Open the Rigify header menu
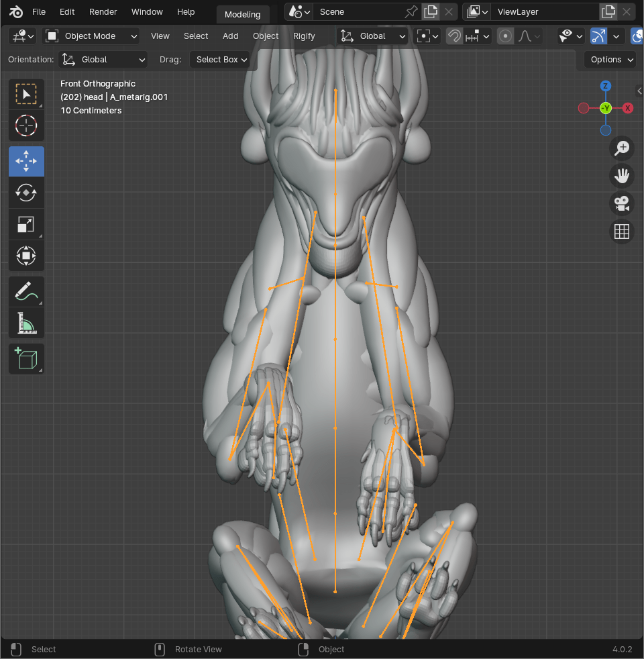644x659 pixels. [304, 36]
